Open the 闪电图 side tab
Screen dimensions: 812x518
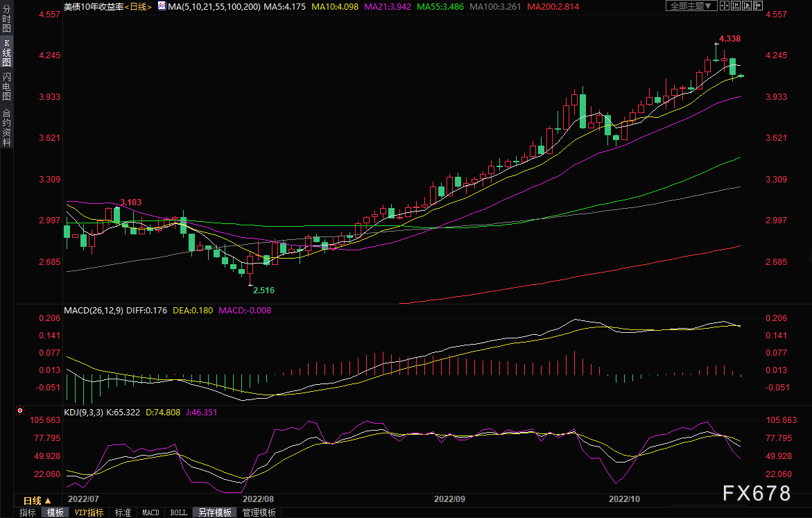click(x=6, y=87)
